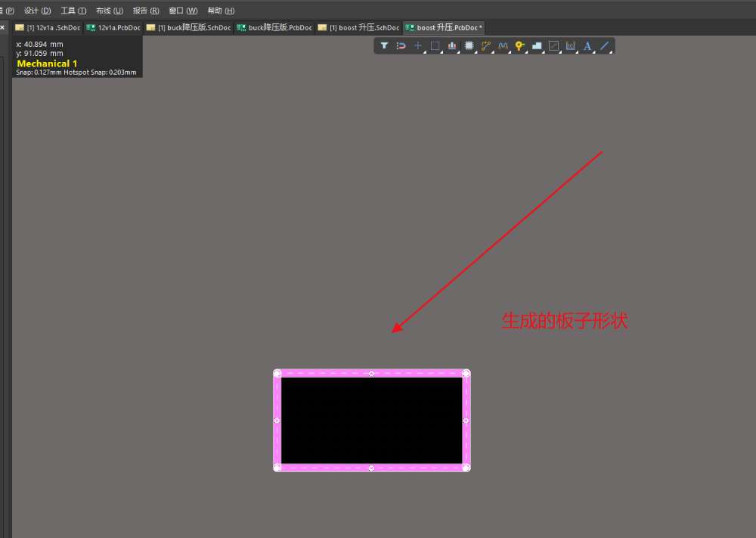Click the left-edge midpoint handle of board outline

[277, 421]
